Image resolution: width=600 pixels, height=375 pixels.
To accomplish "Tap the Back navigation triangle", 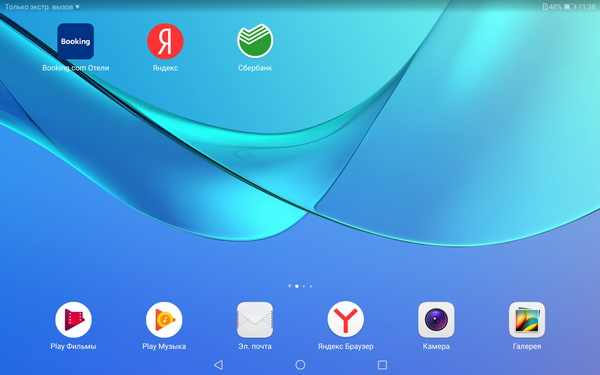I will (x=218, y=365).
